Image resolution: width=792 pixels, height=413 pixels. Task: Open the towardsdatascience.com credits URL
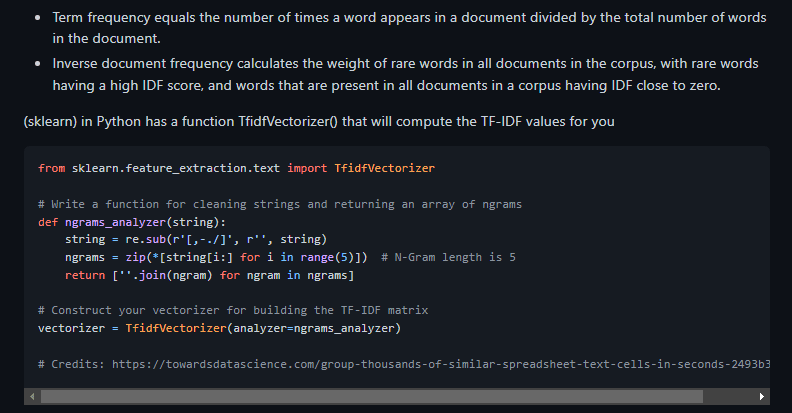tap(441, 364)
